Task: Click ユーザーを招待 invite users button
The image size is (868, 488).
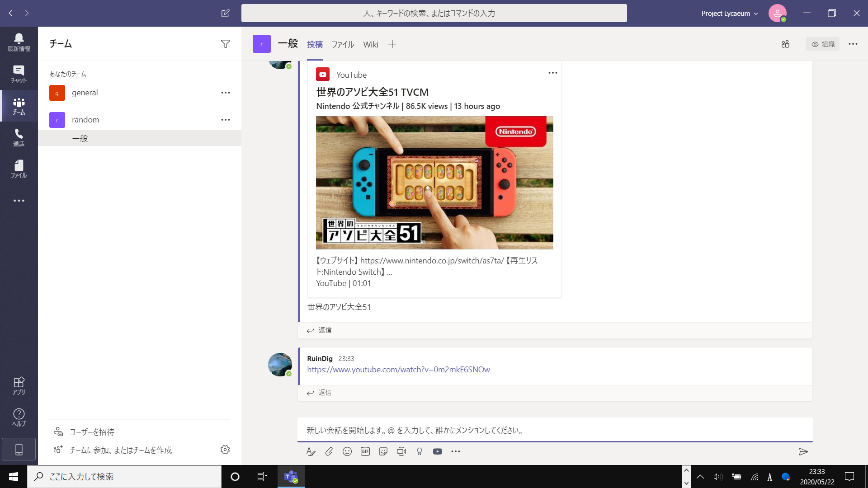Action: coord(91,432)
